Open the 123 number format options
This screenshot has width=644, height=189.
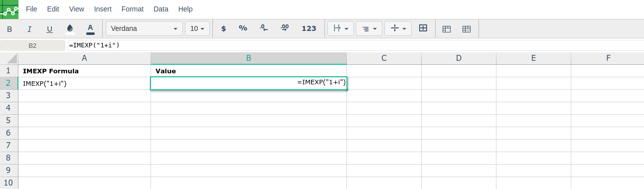[x=309, y=28]
